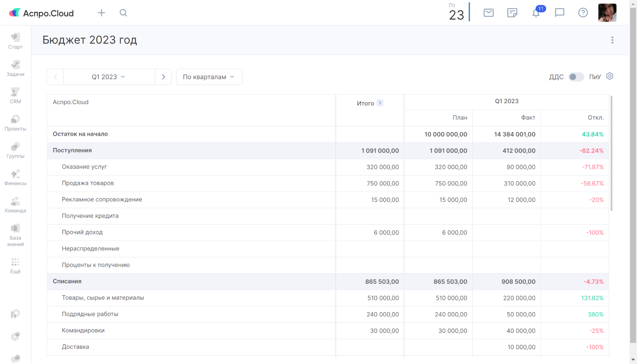Click the Аспро.Cloud logo
The image size is (637, 364).
pyautogui.click(x=41, y=13)
